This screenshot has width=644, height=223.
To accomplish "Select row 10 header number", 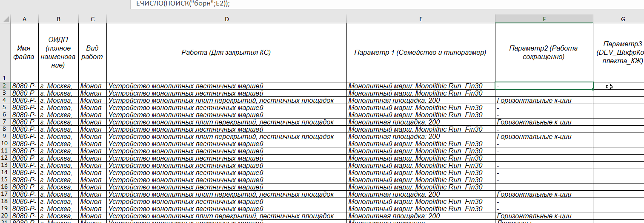I will [x=5, y=144].
